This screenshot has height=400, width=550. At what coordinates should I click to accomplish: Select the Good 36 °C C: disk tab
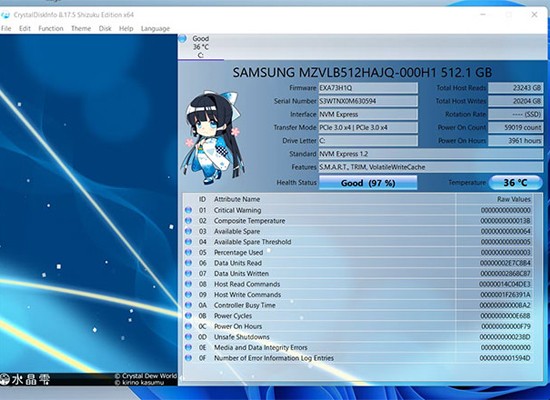coord(201,47)
